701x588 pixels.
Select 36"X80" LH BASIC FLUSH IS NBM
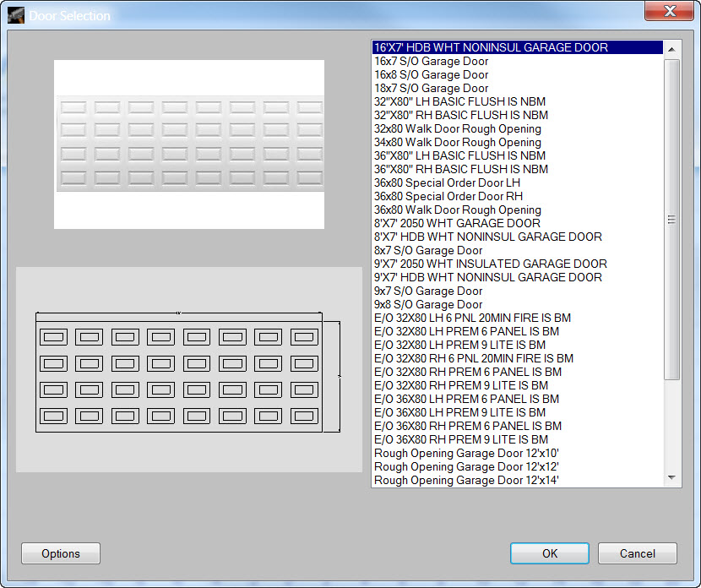(x=518, y=155)
